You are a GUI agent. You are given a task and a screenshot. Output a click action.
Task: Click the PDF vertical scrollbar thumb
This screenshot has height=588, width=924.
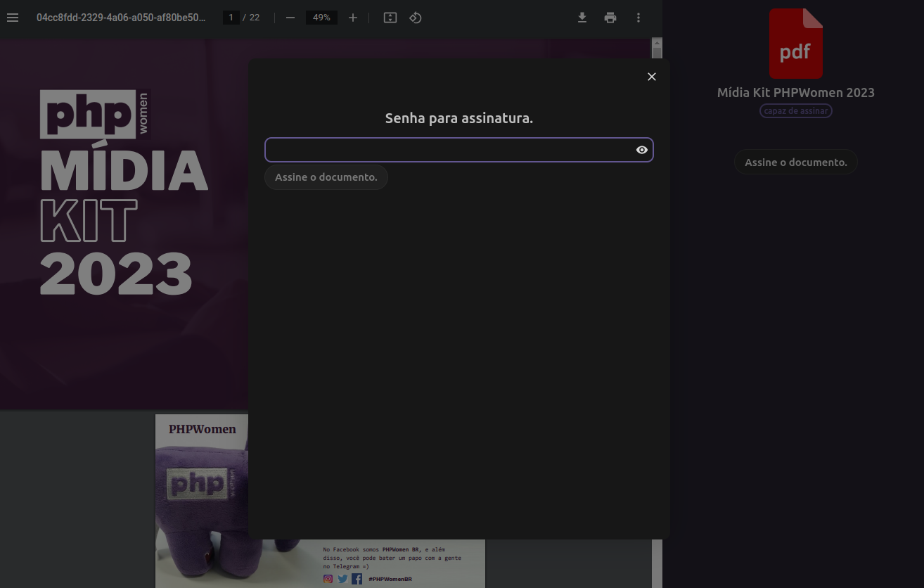[657, 53]
